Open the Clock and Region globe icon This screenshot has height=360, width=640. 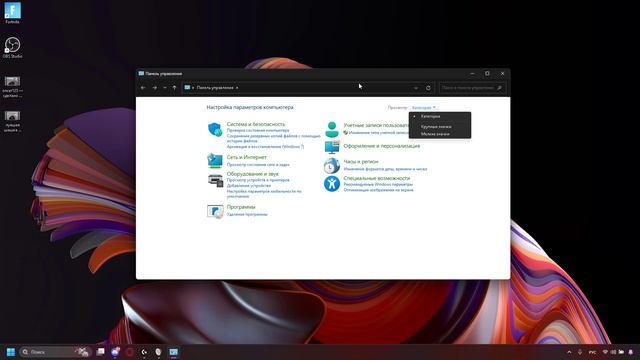(332, 166)
